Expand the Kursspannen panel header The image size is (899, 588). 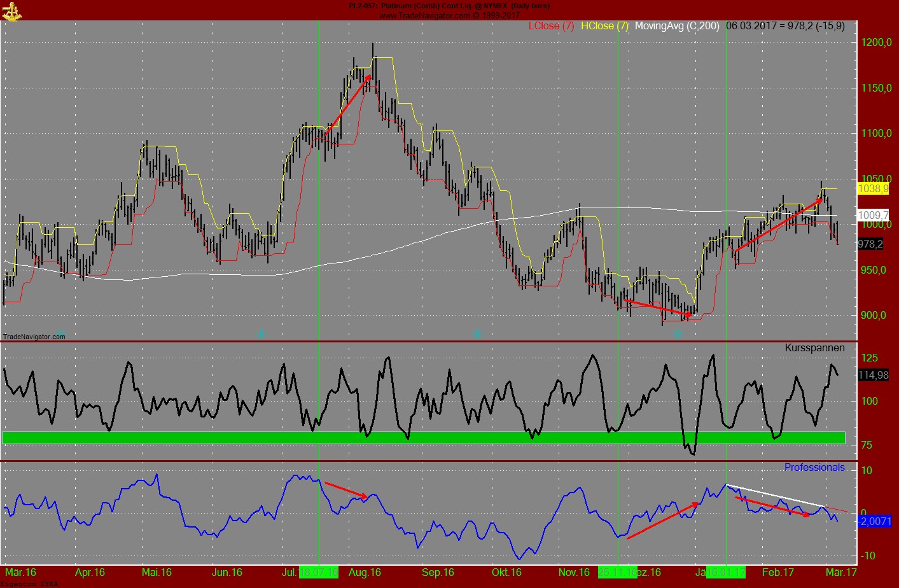click(814, 348)
